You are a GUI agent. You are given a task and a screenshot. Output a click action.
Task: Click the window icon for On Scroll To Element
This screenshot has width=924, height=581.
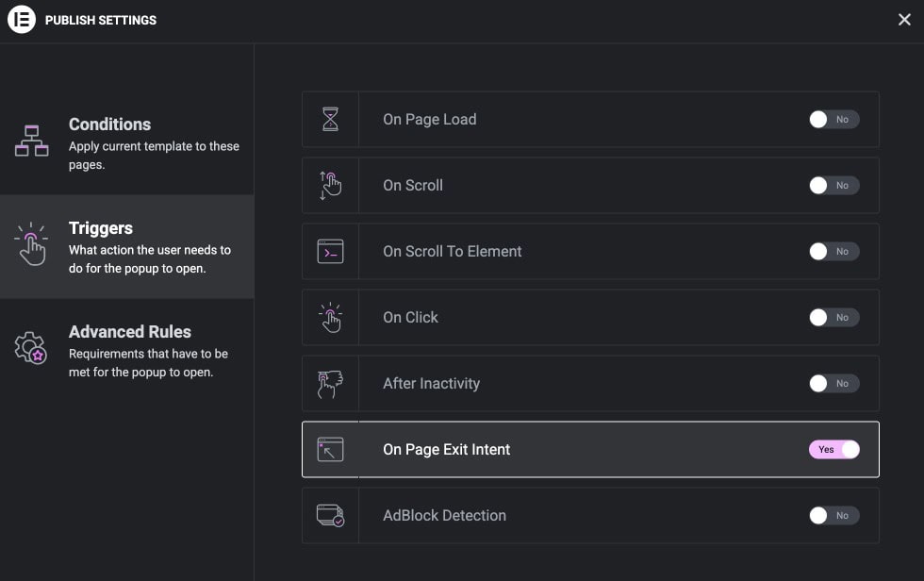[x=331, y=251]
